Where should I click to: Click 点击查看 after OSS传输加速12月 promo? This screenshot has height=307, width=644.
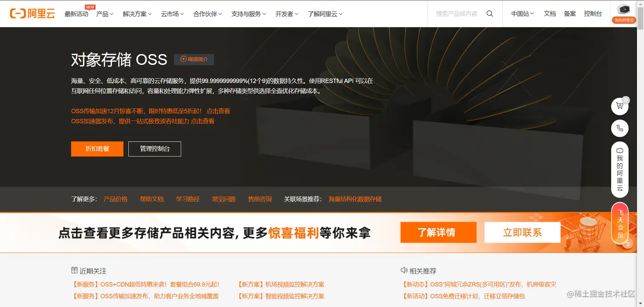[x=218, y=111]
